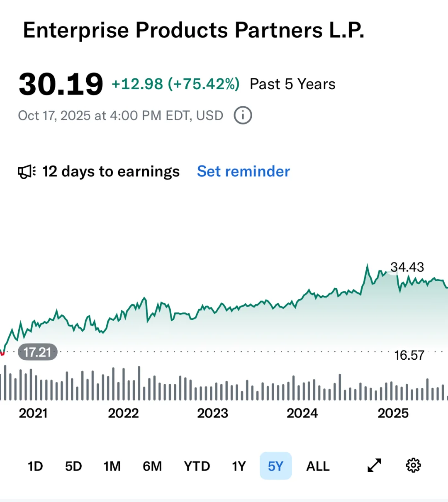Choose the 1Y time range
This screenshot has width=448, height=502.
click(239, 466)
